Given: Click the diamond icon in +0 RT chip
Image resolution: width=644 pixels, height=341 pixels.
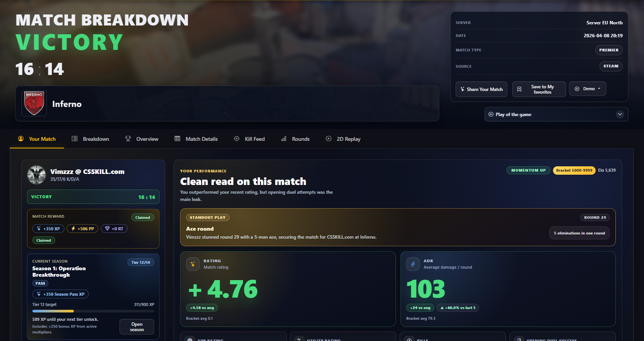Looking at the screenshot, I should (x=107, y=228).
